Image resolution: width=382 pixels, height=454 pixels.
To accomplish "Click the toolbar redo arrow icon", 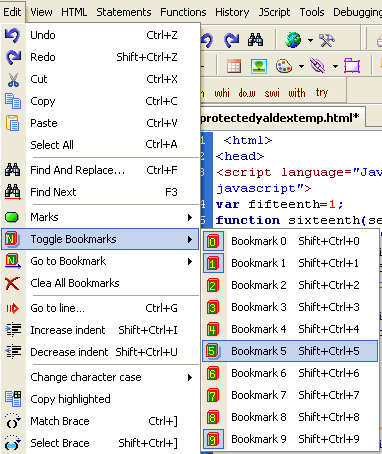I will (x=232, y=40).
